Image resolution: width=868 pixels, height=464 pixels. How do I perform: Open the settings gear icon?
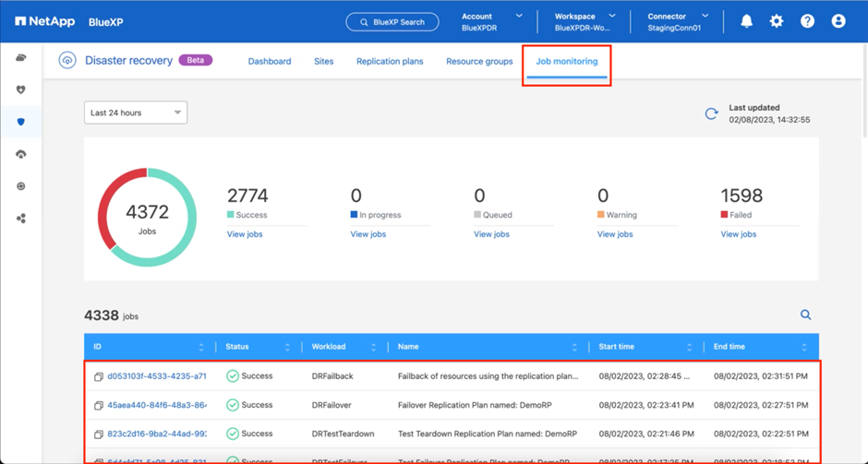(777, 21)
